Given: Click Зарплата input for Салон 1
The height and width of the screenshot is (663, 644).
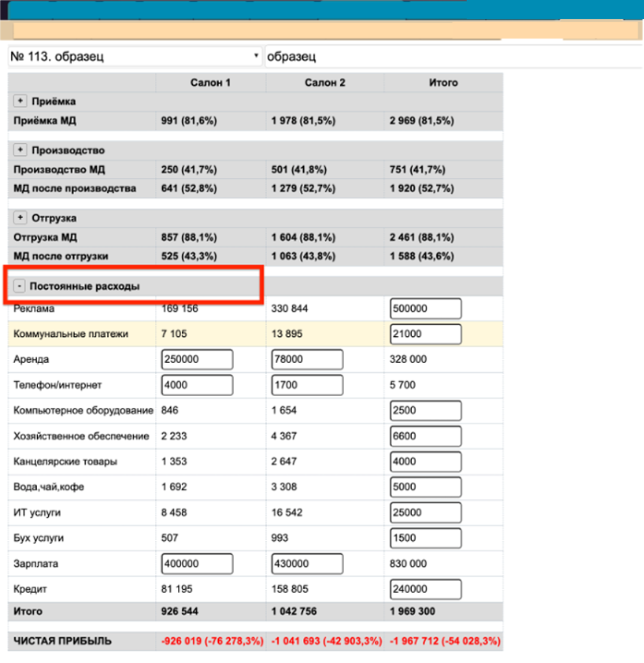Looking at the screenshot, I should point(197,564).
